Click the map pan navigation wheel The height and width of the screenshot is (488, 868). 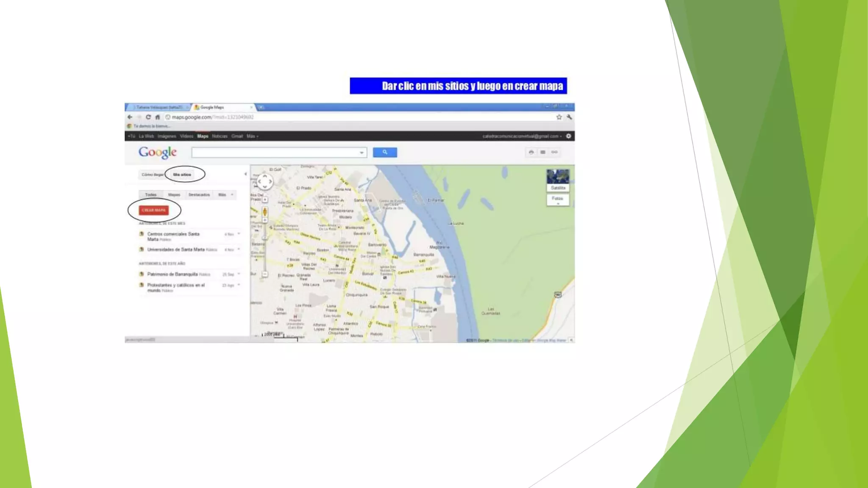[265, 182]
